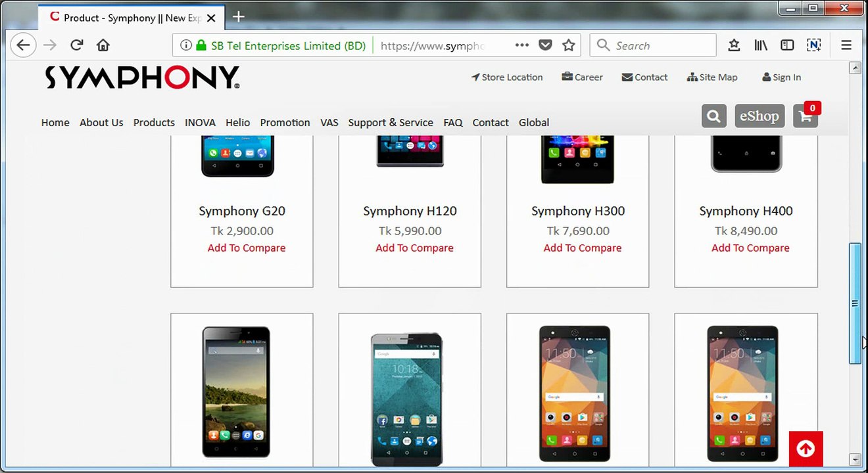Open the FAQ menu item
This screenshot has width=868, height=473.
453,123
